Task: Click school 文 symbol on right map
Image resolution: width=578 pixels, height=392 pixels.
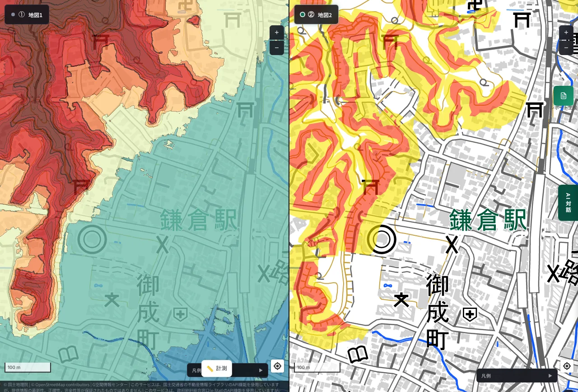Action: (x=401, y=299)
